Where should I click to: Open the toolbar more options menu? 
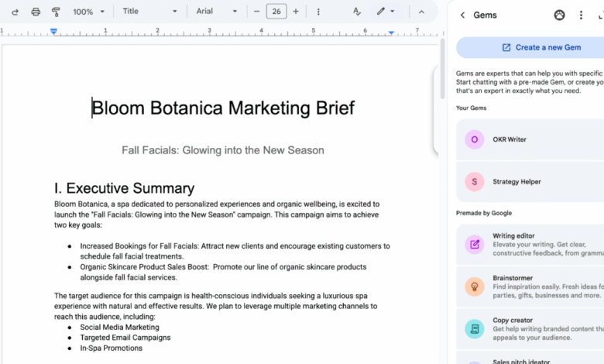click(318, 12)
